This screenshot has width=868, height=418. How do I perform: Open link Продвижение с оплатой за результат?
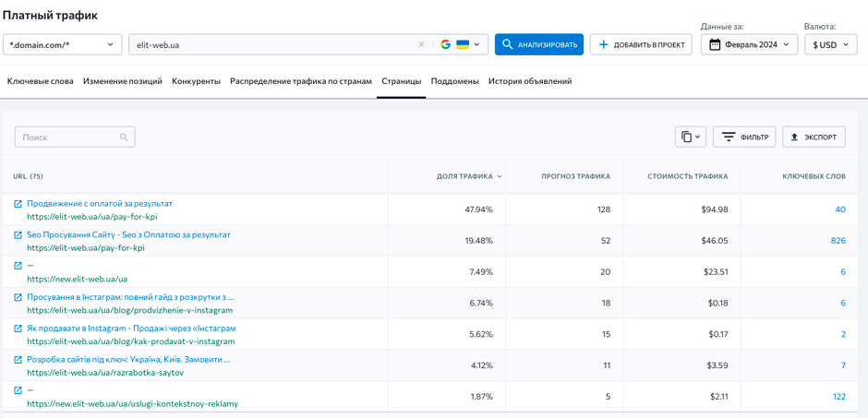pos(100,204)
